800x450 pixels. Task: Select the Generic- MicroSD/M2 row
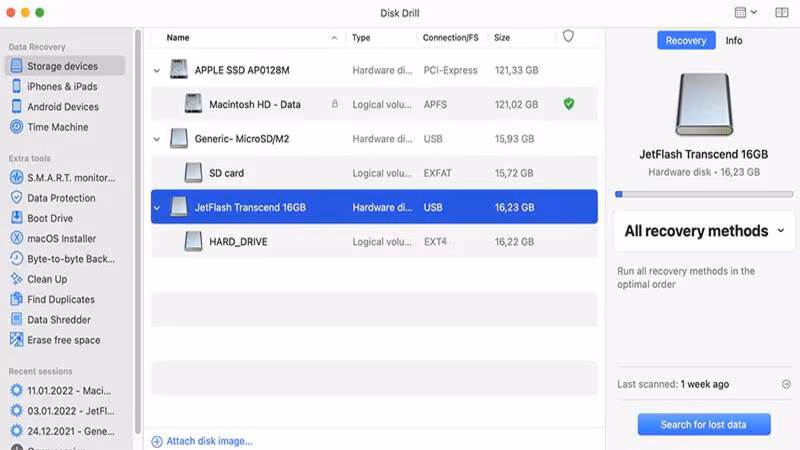[374, 139]
